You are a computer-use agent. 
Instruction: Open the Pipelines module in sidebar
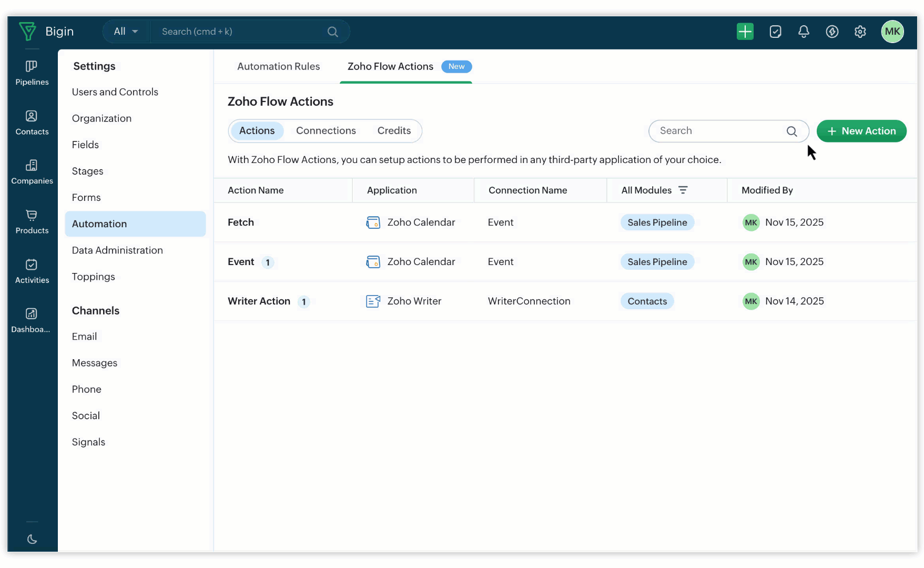click(x=32, y=73)
